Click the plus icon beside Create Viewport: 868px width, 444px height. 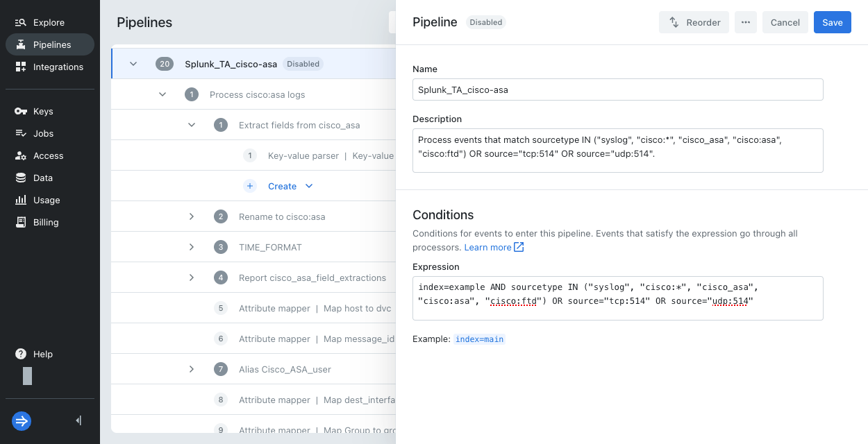[x=250, y=186]
